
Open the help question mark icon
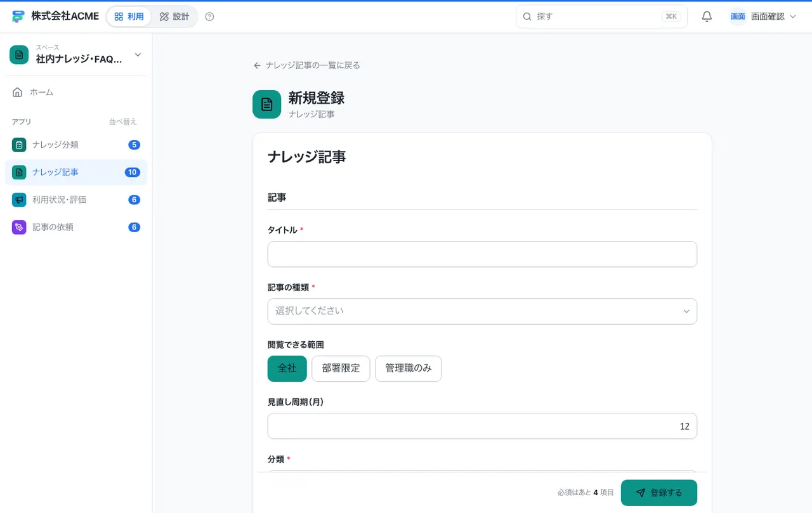(x=210, y=16)
